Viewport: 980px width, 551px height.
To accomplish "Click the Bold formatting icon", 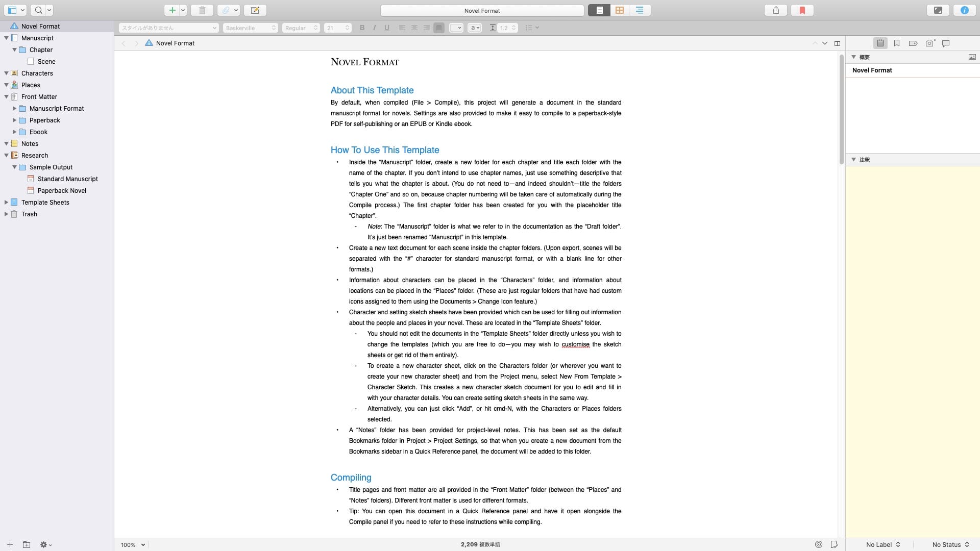I will (x=362, y=28).
